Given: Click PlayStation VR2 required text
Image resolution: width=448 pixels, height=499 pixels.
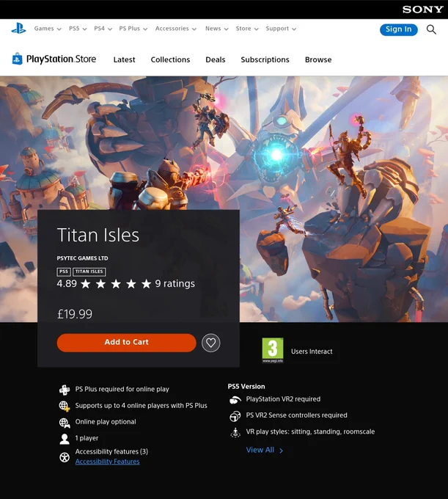Looking at the screenshot, I should tap(283, 399).
